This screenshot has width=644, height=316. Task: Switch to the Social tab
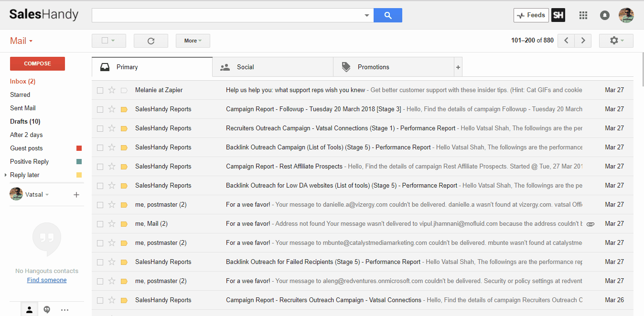[273, 67]
